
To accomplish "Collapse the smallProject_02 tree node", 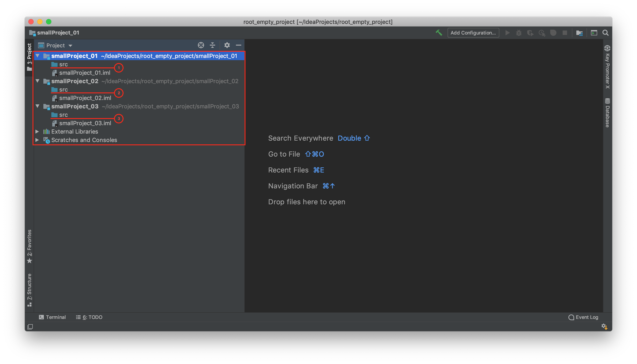I will [38, 81].
